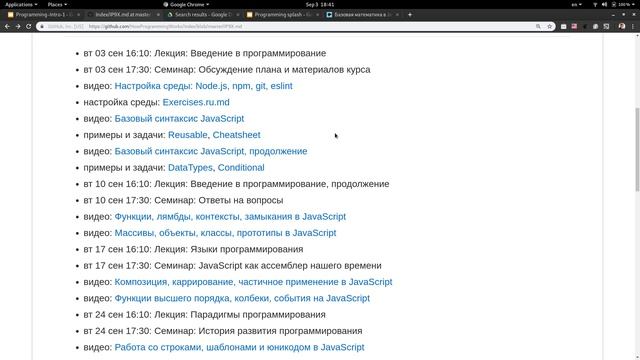Reload the page with the refresh icon
The height and width of the screenshot is (360, 640).
click(x=29, y=26)
